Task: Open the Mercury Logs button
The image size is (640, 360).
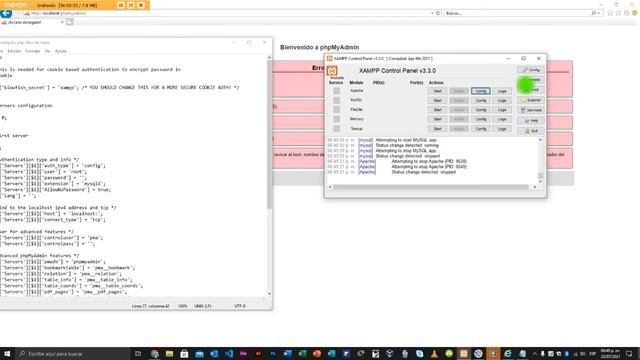Action: tap(502, 119)
